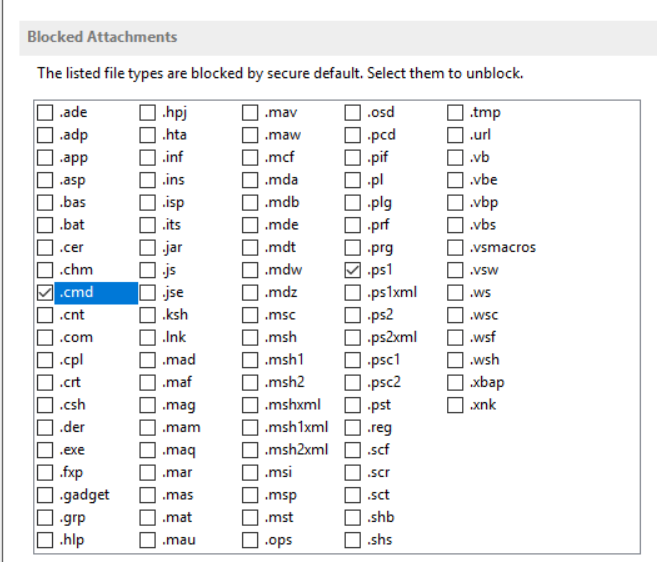This screenshot has width=657, height=562.
Task: Select the .com checkbox
Action: (45, 338)
